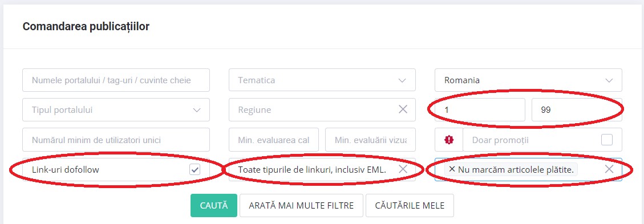Select the minimum price field containing 1
Viewport: 644px width, 224px height.
tap(480, 109)
